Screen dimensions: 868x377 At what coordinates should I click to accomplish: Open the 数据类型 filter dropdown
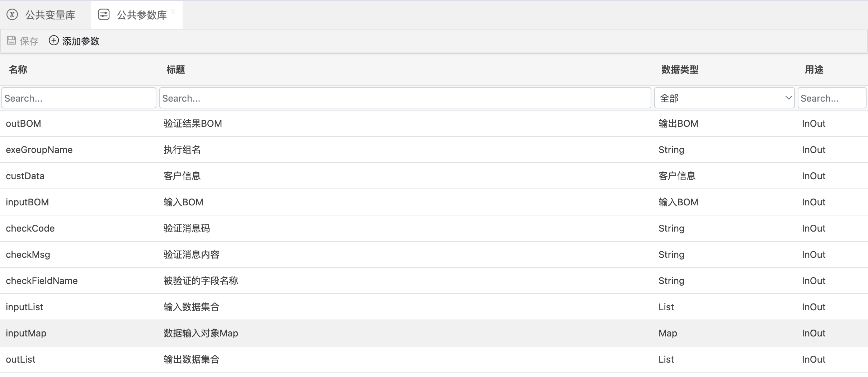click(724, 98)
